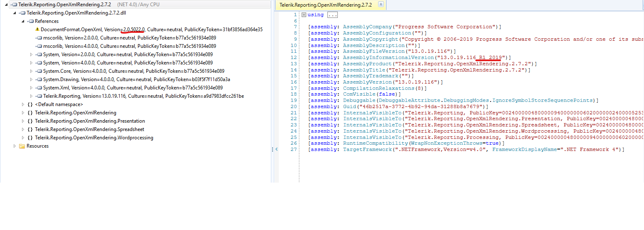Select the OpenXmlRendering.Wordprocessing namespace label
Viewport: 644px width, 230px height.
[94, 138]
